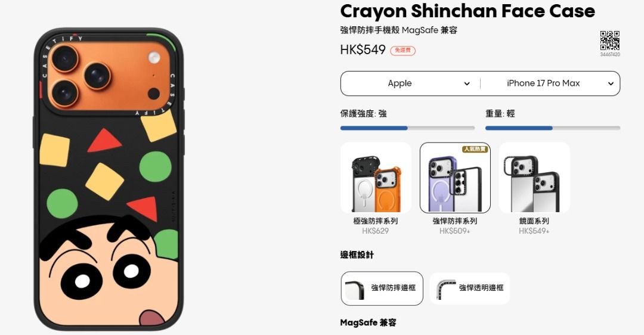644x335 pixels.
Task: Click the free shipping 免運費 badge
Action: coord(402,51)
